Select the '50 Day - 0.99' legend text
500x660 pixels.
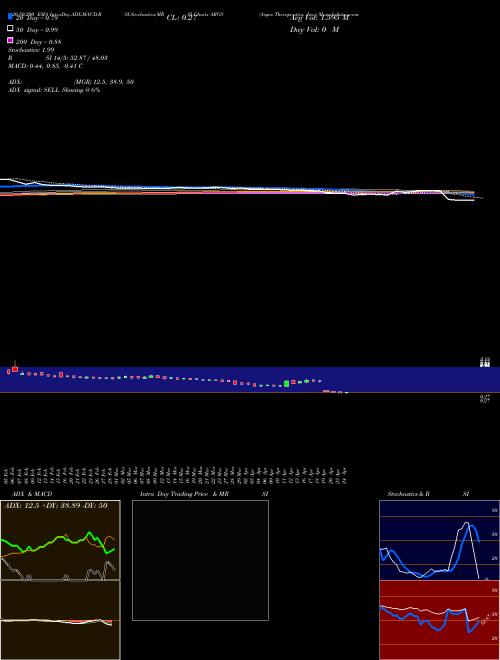pos(37,30)
